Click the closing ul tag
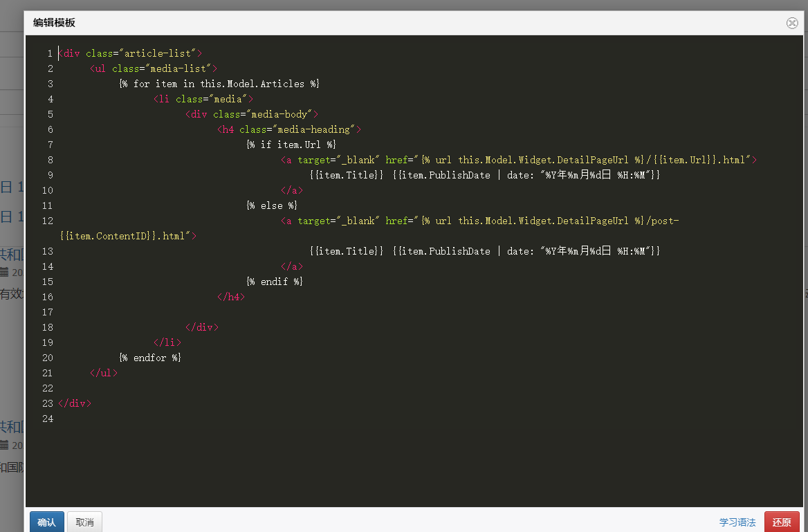The height and width of the screenshot is (532, 808). tap(104, 373)
